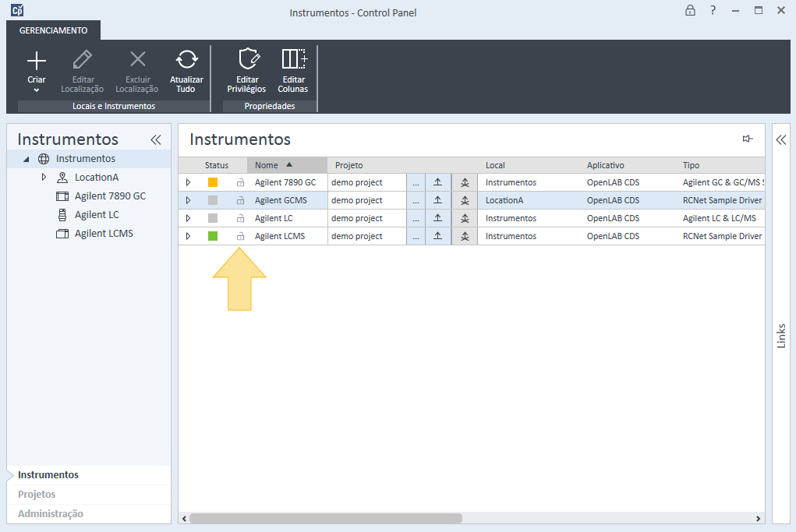Click Excluir Localização in the ribbon

(x=137, y=72)
